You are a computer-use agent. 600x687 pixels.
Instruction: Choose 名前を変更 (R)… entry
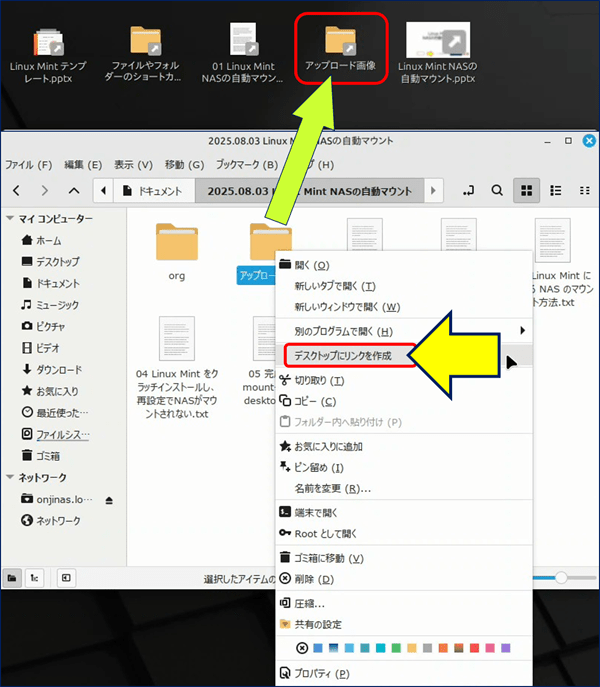pyautogui.click(x=403, y=489)
